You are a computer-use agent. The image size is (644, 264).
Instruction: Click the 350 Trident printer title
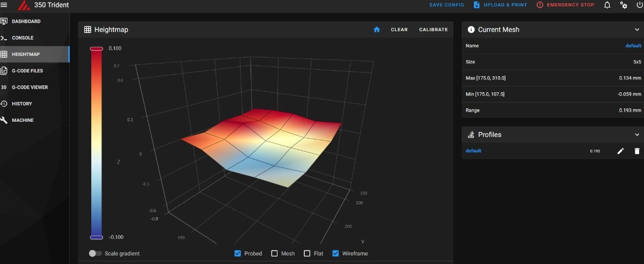coord(52,5)
